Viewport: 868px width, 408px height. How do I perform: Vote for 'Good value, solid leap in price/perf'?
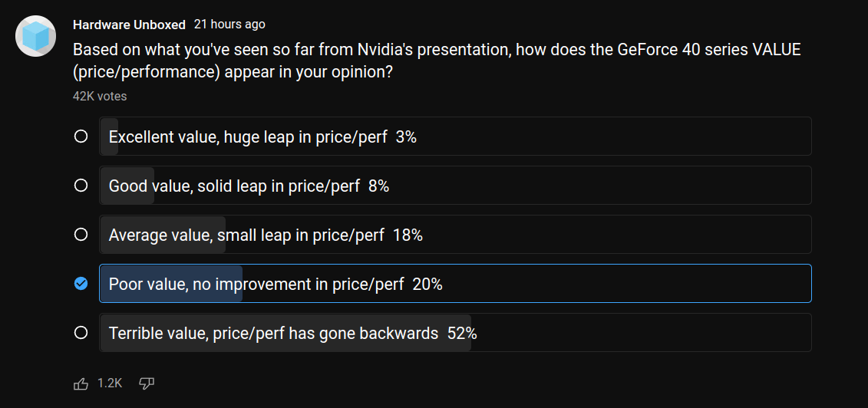pyautogui.click(x=455, y=186)
